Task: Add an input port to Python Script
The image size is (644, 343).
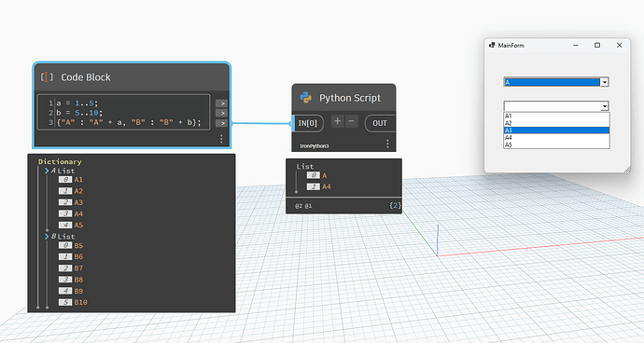Action: (x=337, y=121)
